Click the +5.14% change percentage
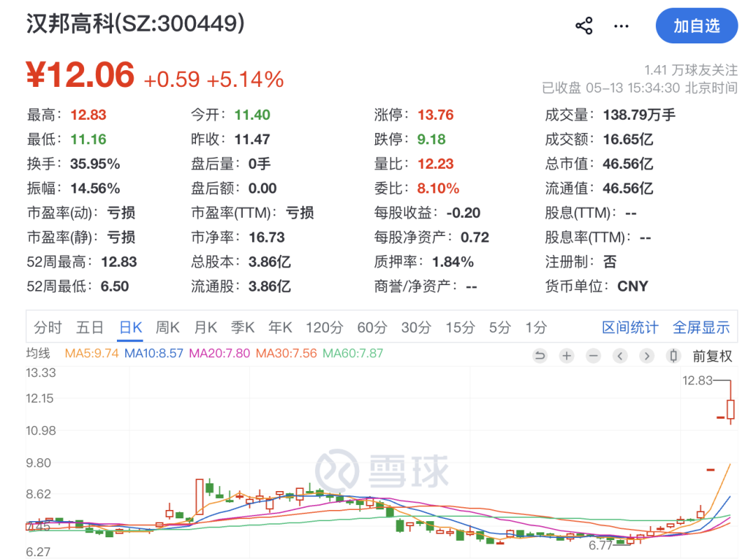The image size is (756, 559). click(245, 80)
